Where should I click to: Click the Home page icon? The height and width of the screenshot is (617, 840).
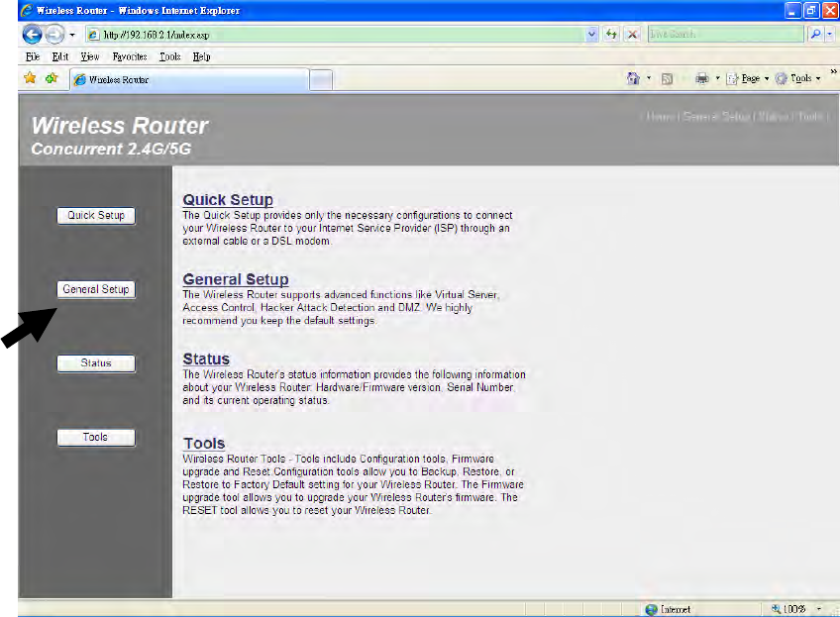(633, 78)
